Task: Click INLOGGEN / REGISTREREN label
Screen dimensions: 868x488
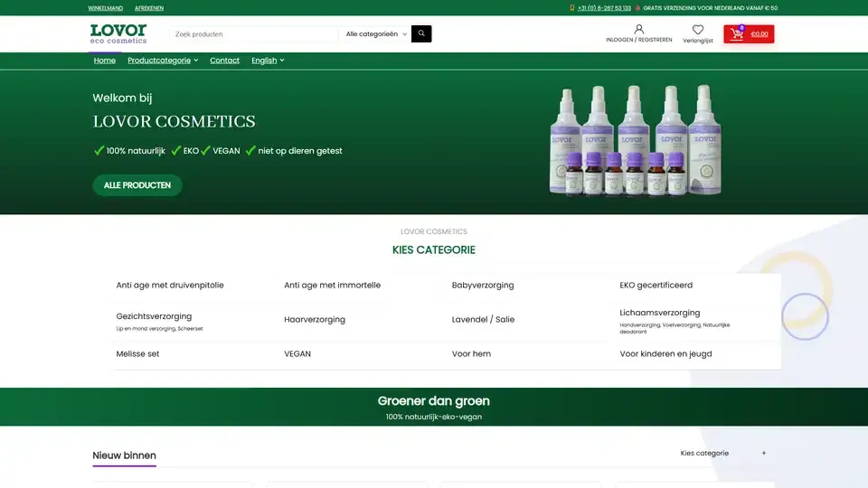Action: pyautogui.click(x=639, y=40)
